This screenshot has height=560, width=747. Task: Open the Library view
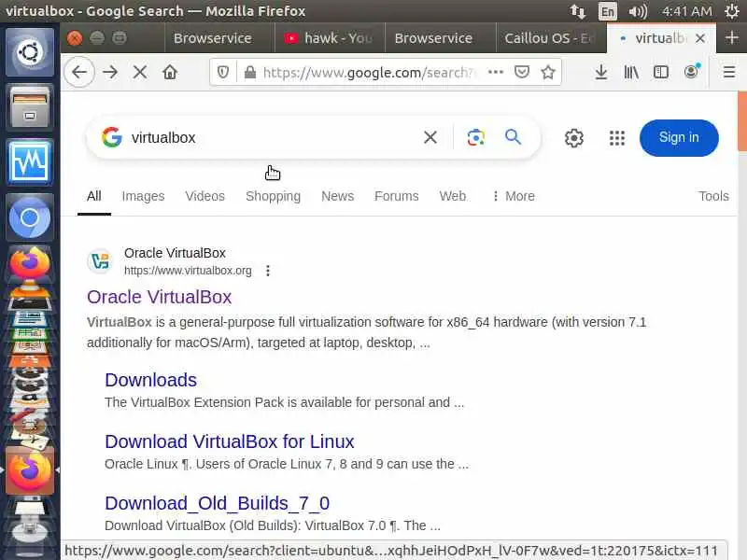[631, 72]
